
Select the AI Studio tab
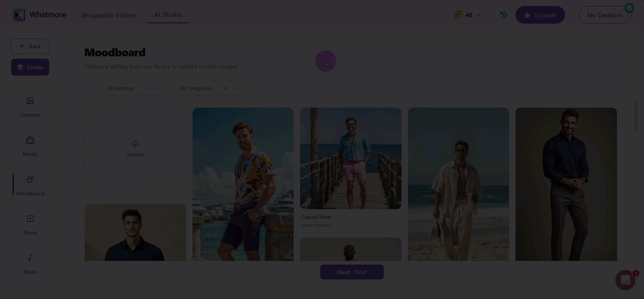click(x=168, y=15)
